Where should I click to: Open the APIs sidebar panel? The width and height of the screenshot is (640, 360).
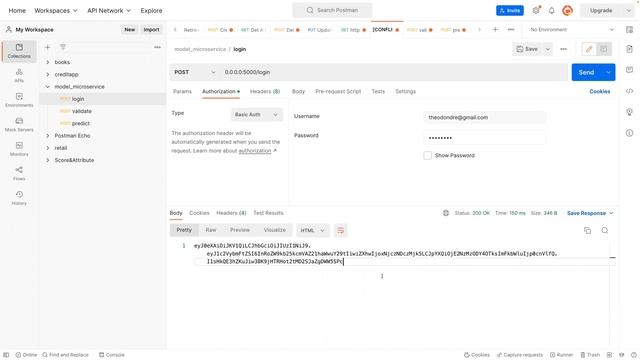click(x=19, y=76)
